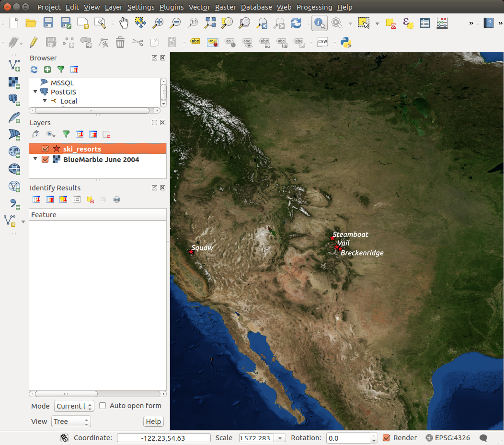Click the Zoom In magnifier tool
Screen dimensions: 504x445
158,23
